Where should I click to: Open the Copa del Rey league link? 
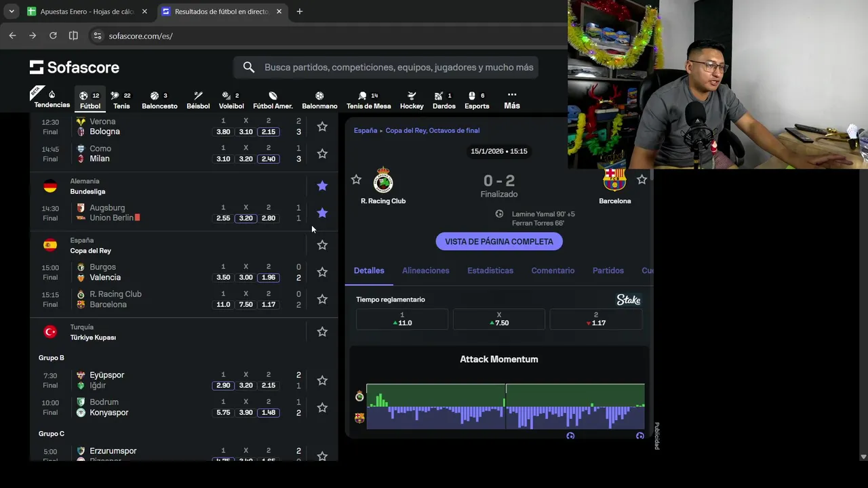coord(90,250)
